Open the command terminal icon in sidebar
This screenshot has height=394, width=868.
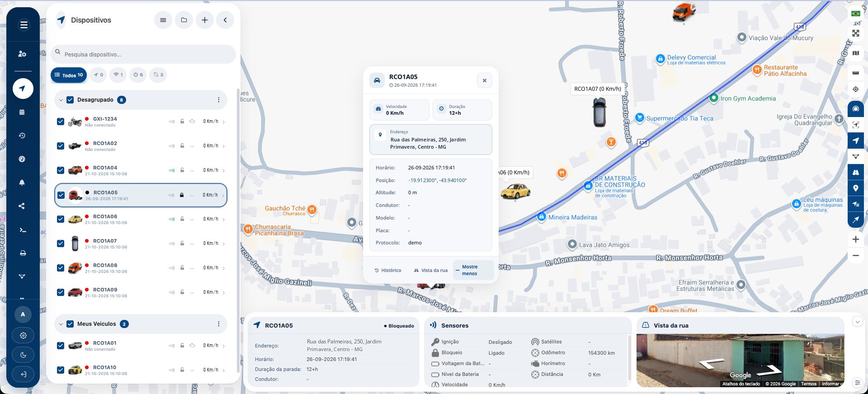pos(23,230)
